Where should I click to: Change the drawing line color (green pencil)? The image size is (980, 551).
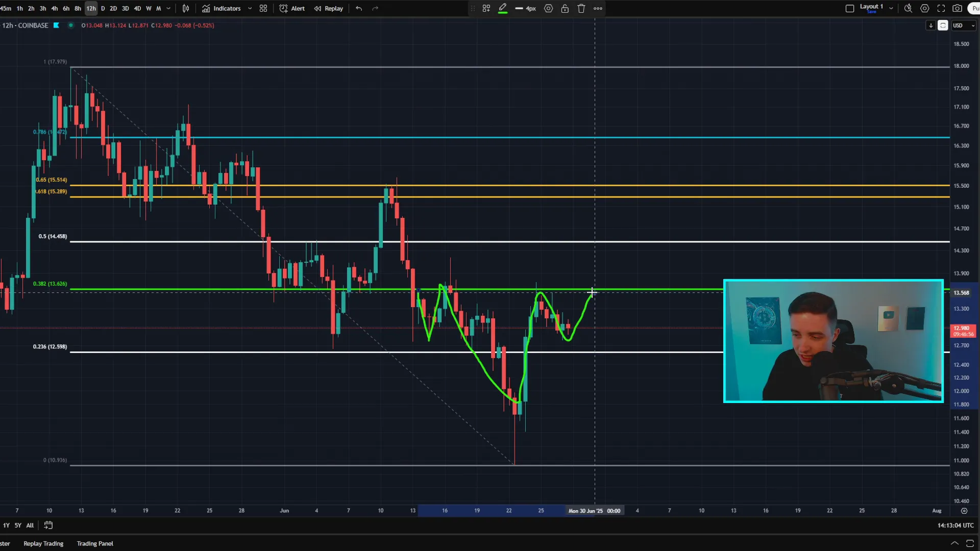503,8
